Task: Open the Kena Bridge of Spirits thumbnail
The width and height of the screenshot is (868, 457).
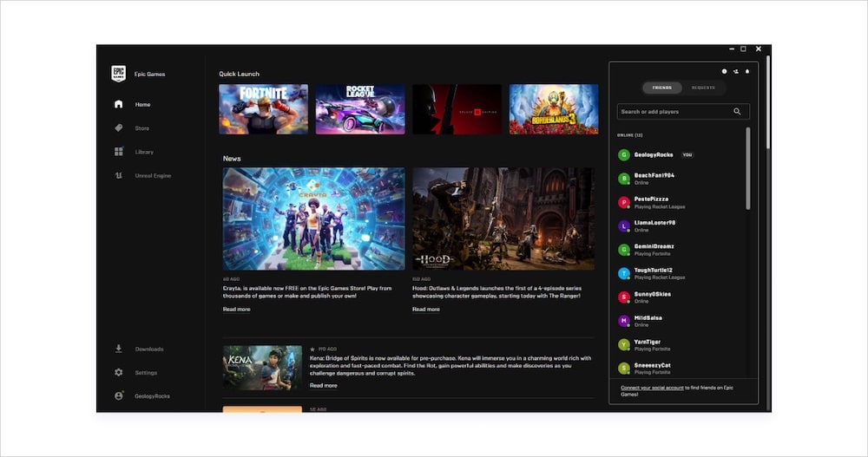Action: pyautogui.click(x=262, y=368)
